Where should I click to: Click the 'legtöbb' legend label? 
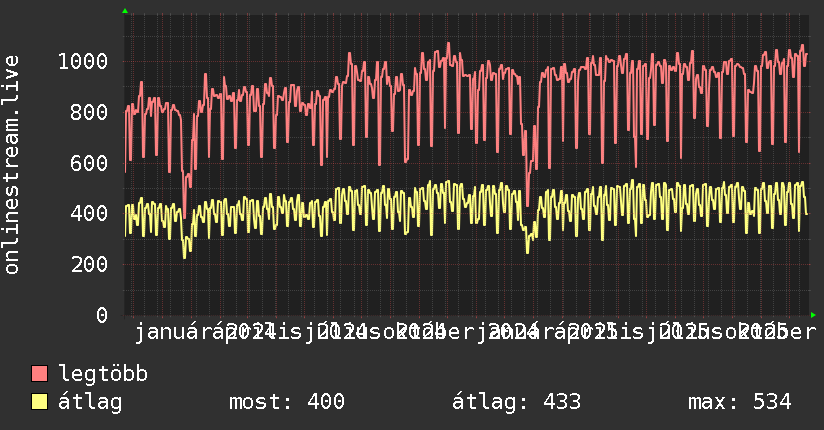pyautogui.click(x=103, y=374)
